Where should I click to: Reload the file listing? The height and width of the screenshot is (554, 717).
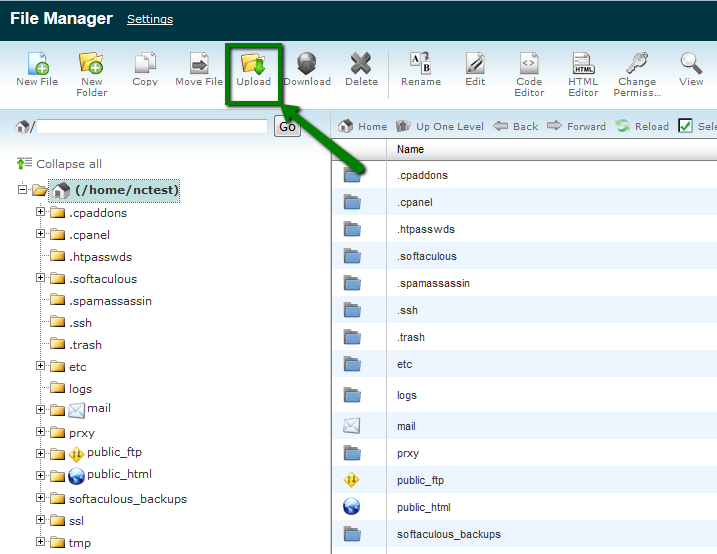coord(642,126)
